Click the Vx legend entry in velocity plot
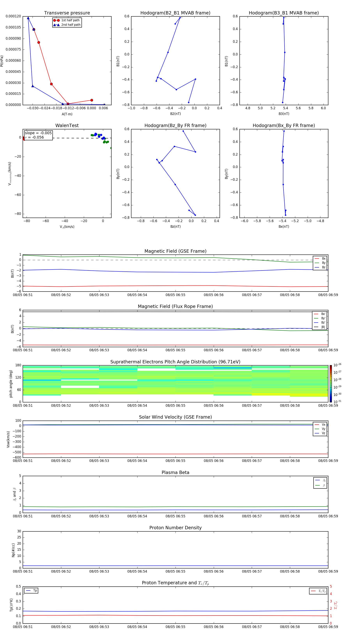351x644 pixels. pyautogui.click(x=320, y=424)
